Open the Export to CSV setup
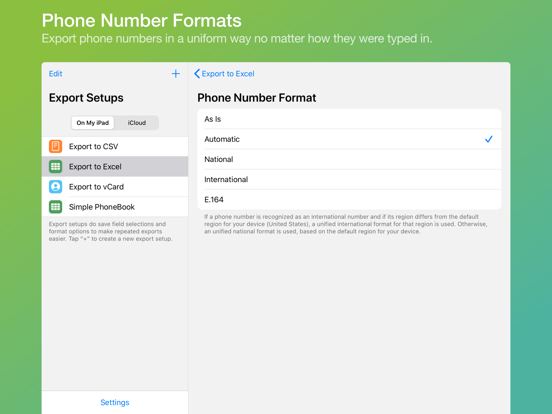552x414 pixels. click(115, 146)
